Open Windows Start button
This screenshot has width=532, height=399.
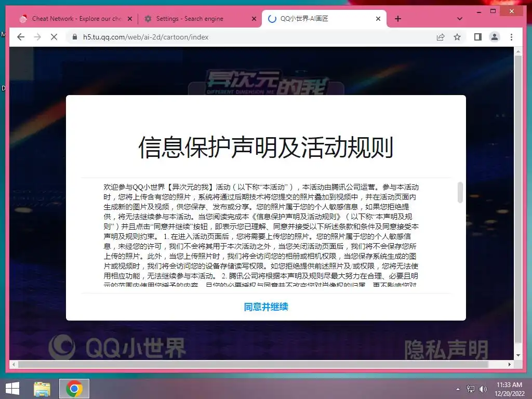point(12,389)
